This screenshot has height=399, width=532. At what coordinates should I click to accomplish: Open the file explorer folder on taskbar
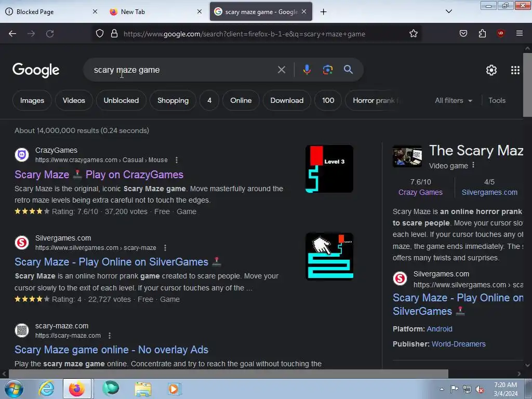[143, 389]
